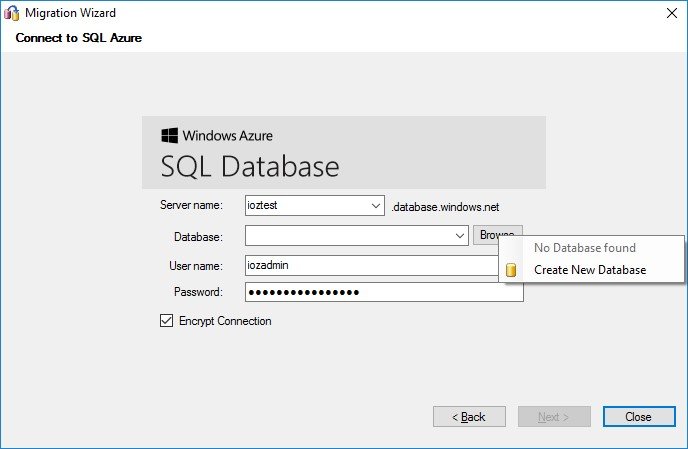Expand the Server name dropdown arrow
The image size is (688, 449).
(x=376, y=205)
